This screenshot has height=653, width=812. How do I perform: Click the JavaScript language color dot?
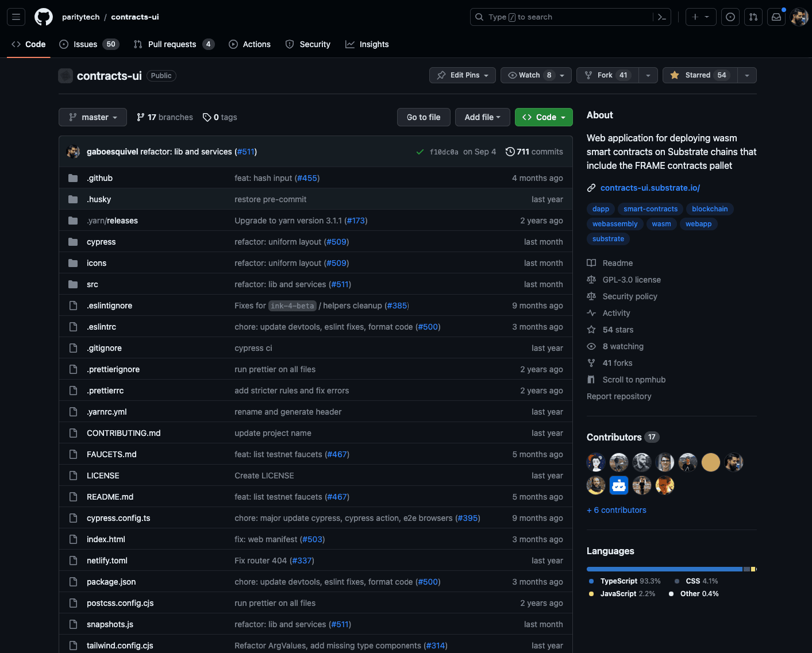(x=591, y=594)
